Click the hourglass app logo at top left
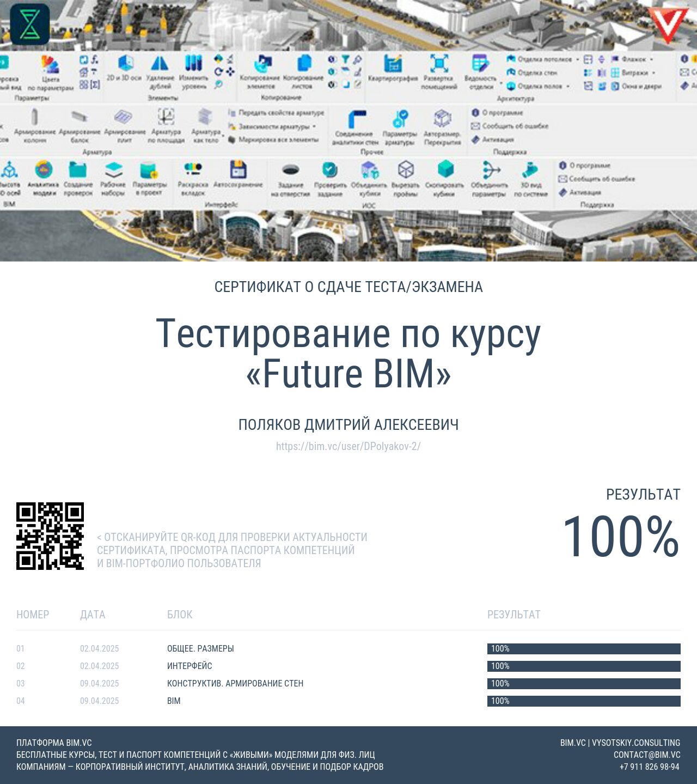The height and width of the screenshot is (784, 697). click(30, 25)
